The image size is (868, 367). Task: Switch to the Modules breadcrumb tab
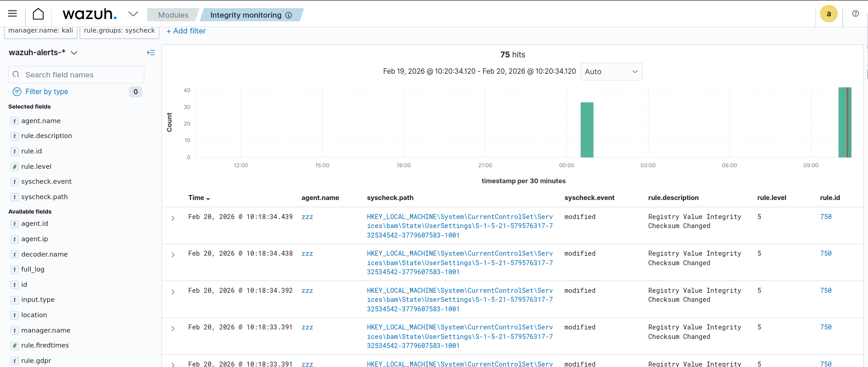173,15
